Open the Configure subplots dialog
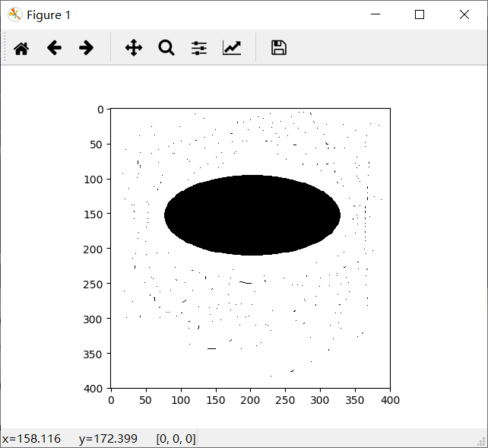The image size is (488, 448). (x=199, y=48)
